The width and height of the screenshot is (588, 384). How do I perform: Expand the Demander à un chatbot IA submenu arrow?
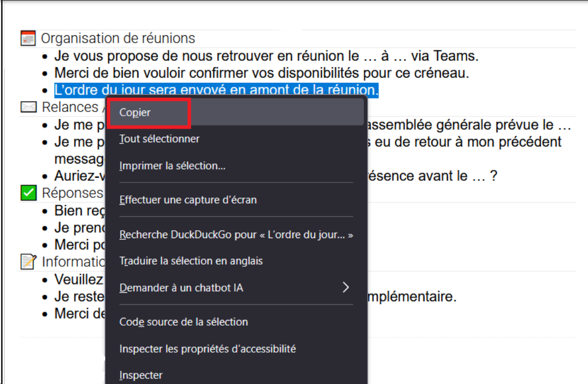tap(346, 287)
